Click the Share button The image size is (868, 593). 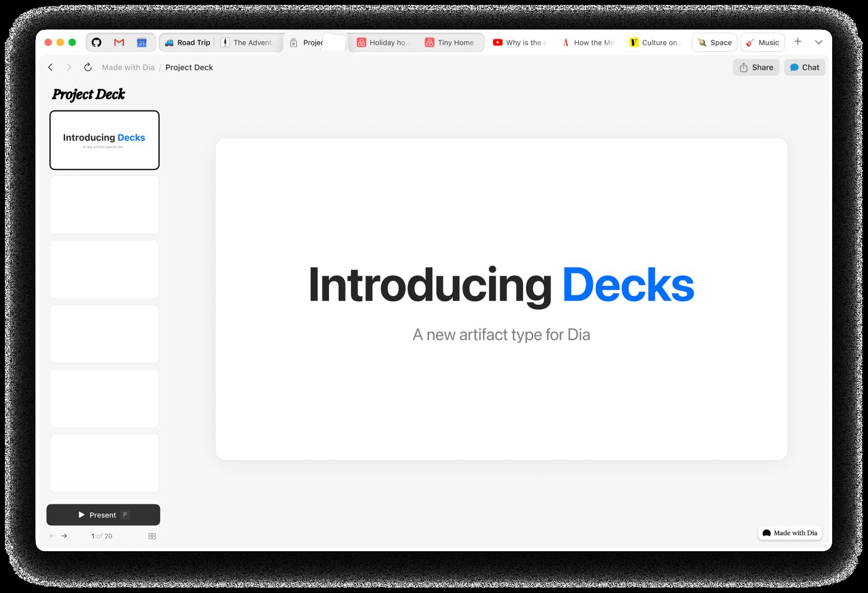(x=756, y=67)
